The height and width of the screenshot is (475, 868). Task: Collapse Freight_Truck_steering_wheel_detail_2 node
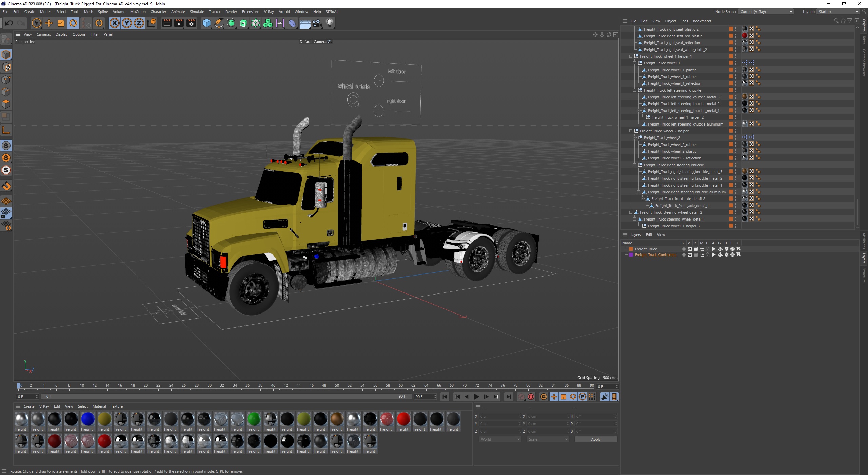coord(631,212)
